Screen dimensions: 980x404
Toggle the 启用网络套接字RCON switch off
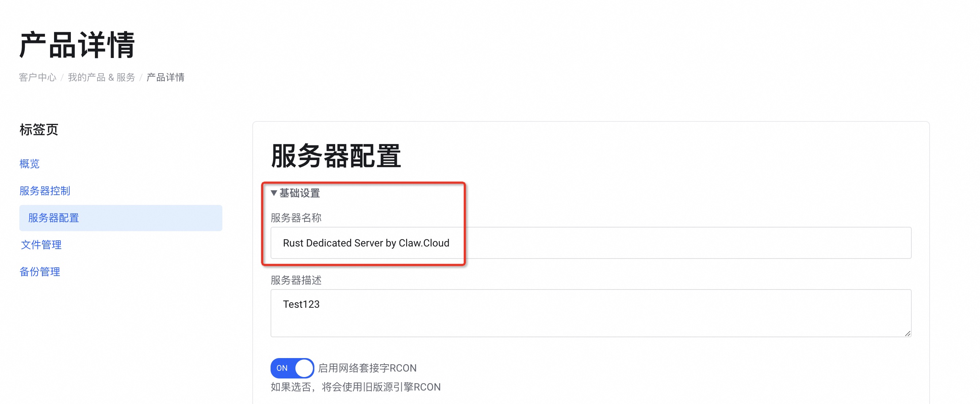click(x=292, y=368)
